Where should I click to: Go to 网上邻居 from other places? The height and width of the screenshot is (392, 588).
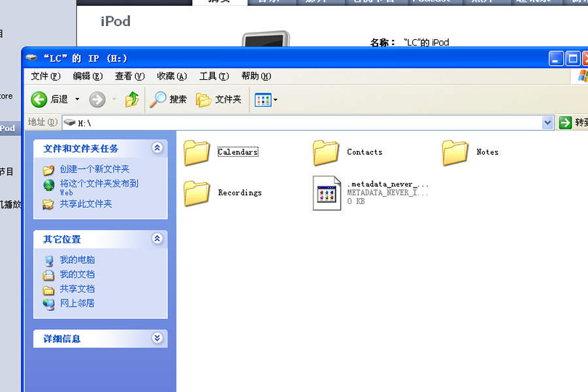tap(77, 303)
